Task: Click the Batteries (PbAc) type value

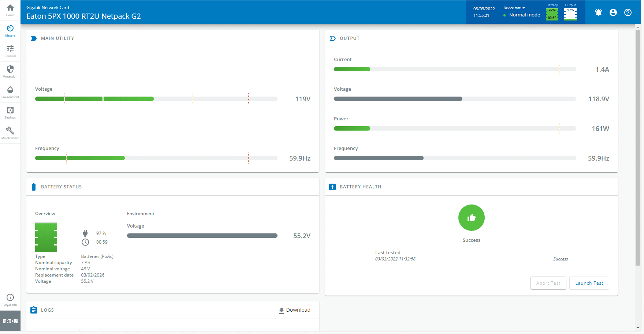Action: tap(97, 256)
